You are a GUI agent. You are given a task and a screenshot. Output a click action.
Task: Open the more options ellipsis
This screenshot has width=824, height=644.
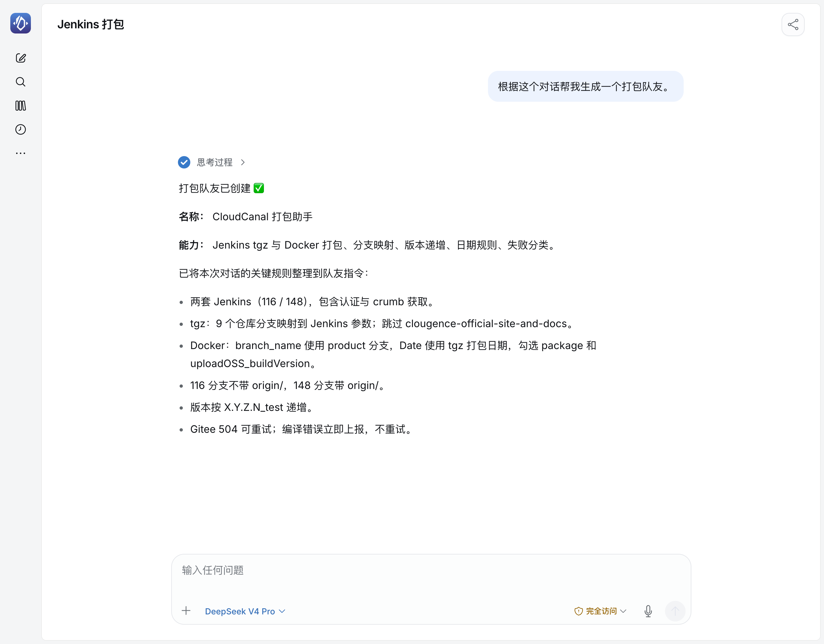21,153
